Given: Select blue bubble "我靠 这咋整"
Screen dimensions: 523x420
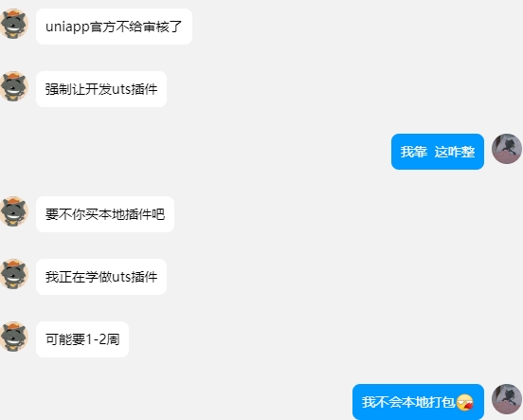Looking at the screenshot, I should click(x=438, y=152).
